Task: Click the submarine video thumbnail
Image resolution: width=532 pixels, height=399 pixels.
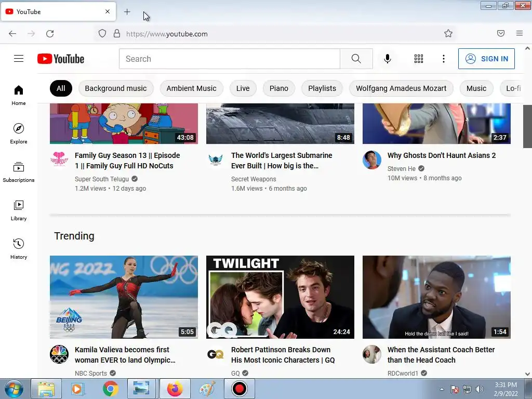Action: [280, 124]
